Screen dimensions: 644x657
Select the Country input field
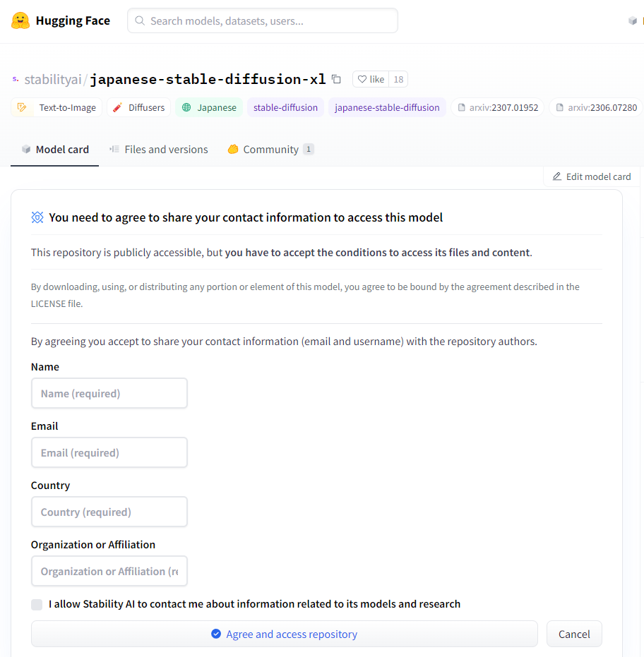click(x=109, y=512)
